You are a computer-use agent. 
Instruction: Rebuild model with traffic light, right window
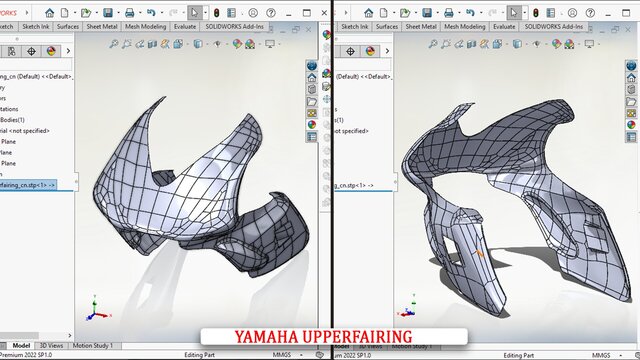536,13
